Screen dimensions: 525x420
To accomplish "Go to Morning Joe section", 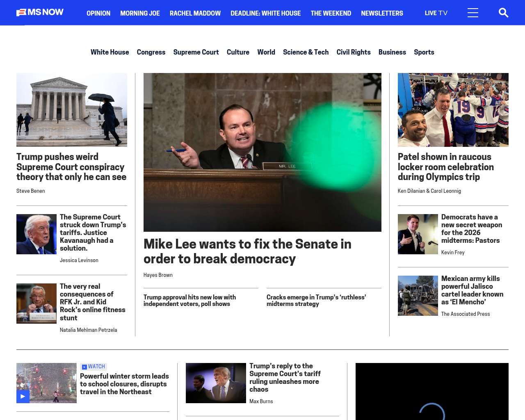I will click(140, 13).
